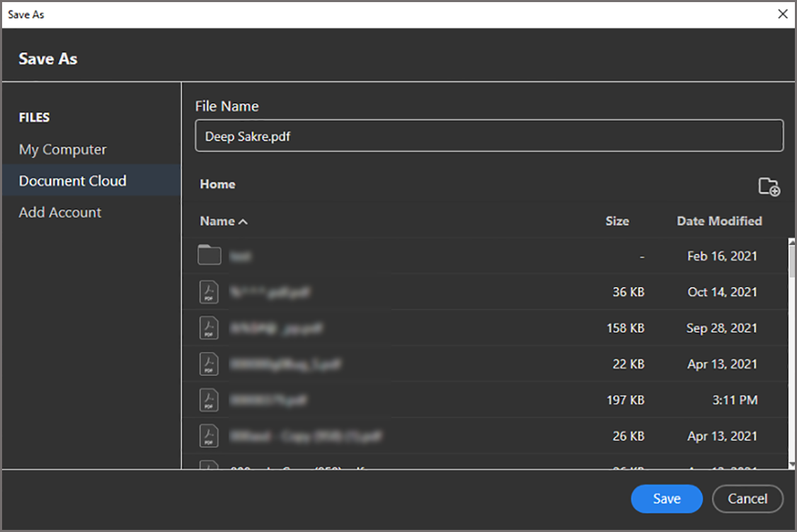797x532 pixels.
Task: Click the folder icon dated Feb 16, 2021
Action: coord(210,255)
